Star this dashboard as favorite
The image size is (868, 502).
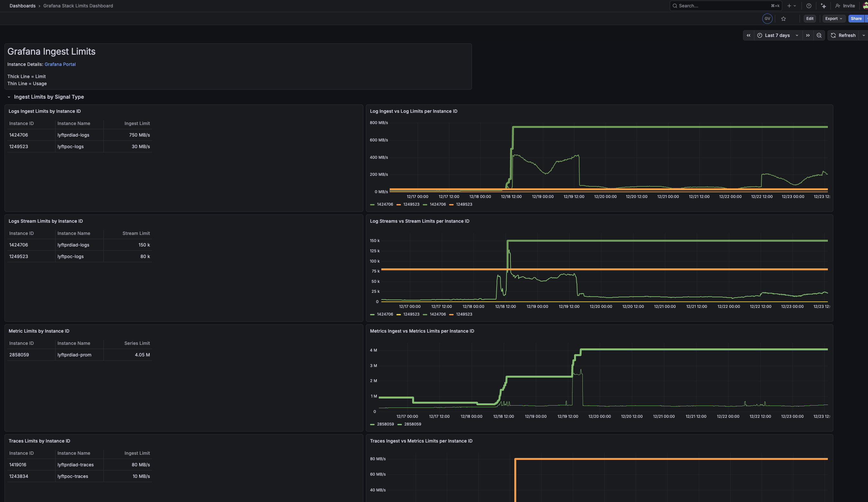784,19
